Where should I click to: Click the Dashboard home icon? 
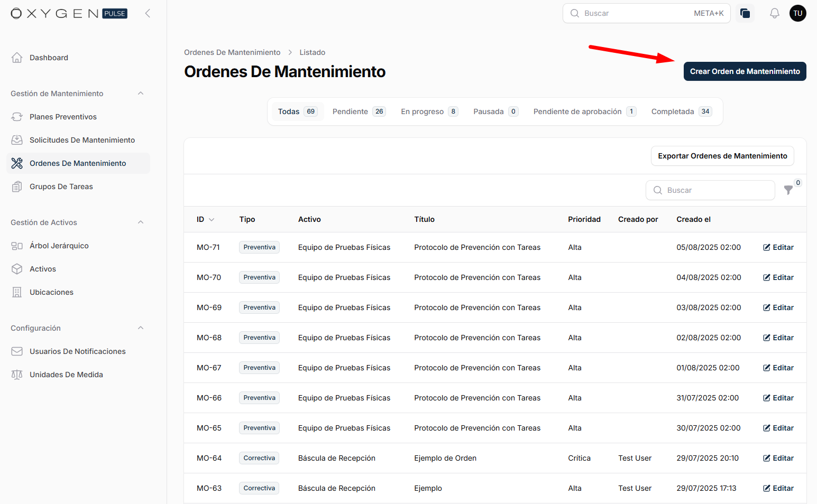tap(17, 58)
